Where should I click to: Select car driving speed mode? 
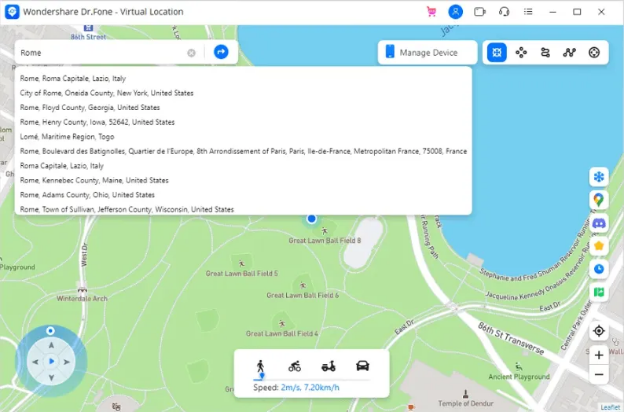(362, 366)
